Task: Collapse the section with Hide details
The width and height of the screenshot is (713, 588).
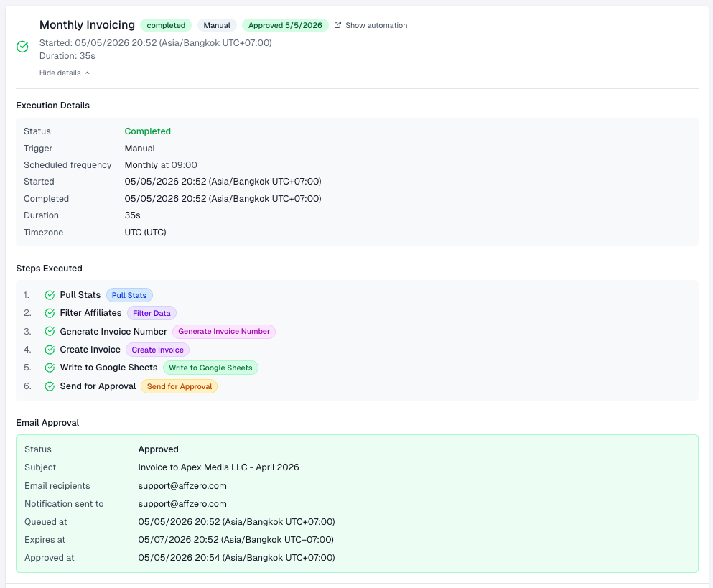Action: pyautogui.click(x=64, y=73)
